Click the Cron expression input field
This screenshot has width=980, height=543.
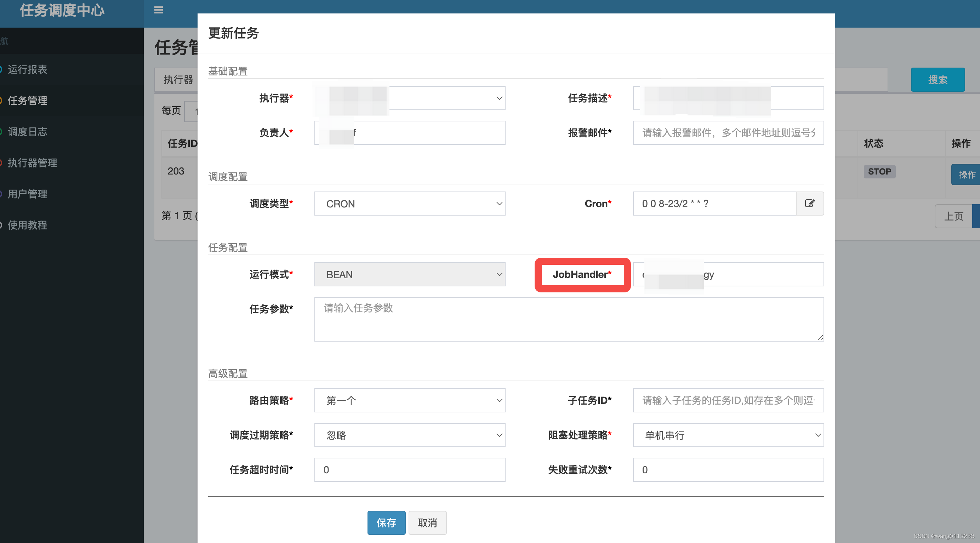(x=714, y=204)
